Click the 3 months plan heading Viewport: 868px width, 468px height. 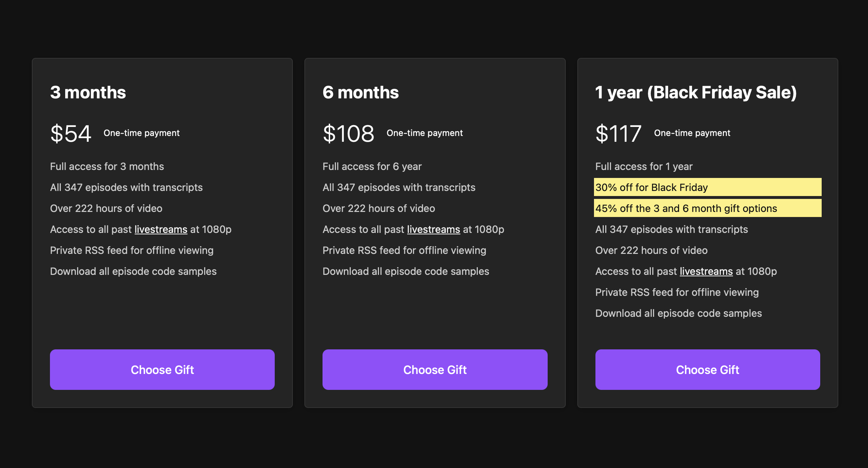[x=88, y=92]
